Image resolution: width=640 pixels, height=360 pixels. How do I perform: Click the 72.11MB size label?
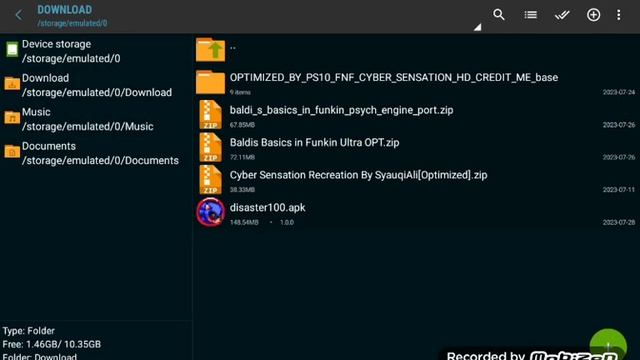click(242, 157)
